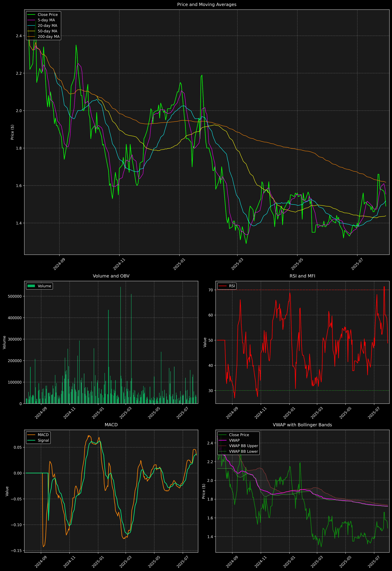Click 'VWAP with Bollinger Bands' chart title
392x571 pixels.
point(302,425)
